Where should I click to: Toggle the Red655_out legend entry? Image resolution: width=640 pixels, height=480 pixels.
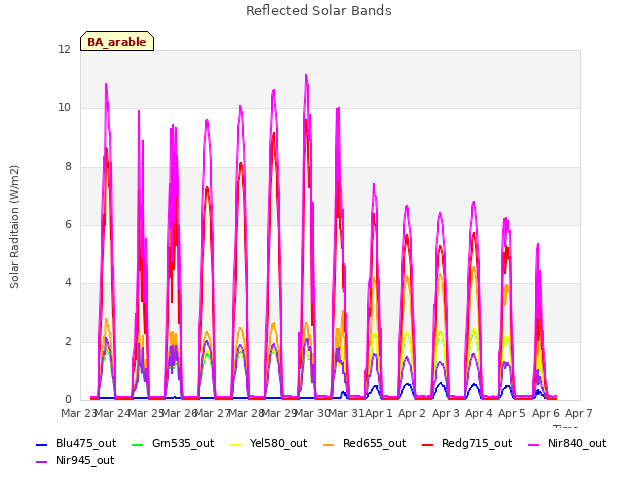[364, 443]
